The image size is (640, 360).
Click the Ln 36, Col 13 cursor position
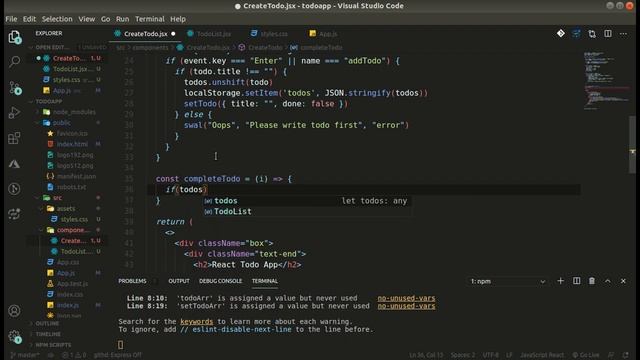click(426, 355)
